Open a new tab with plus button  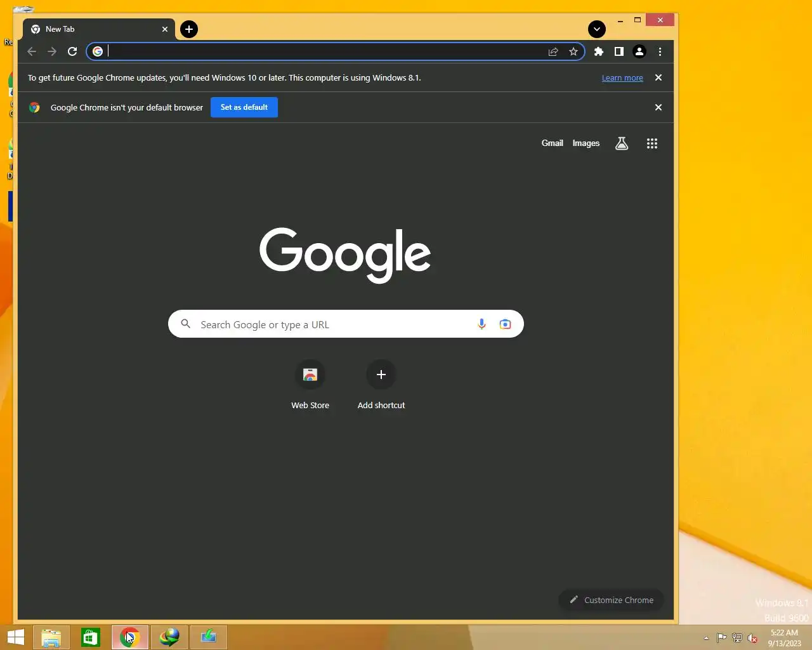click(189, 29)
